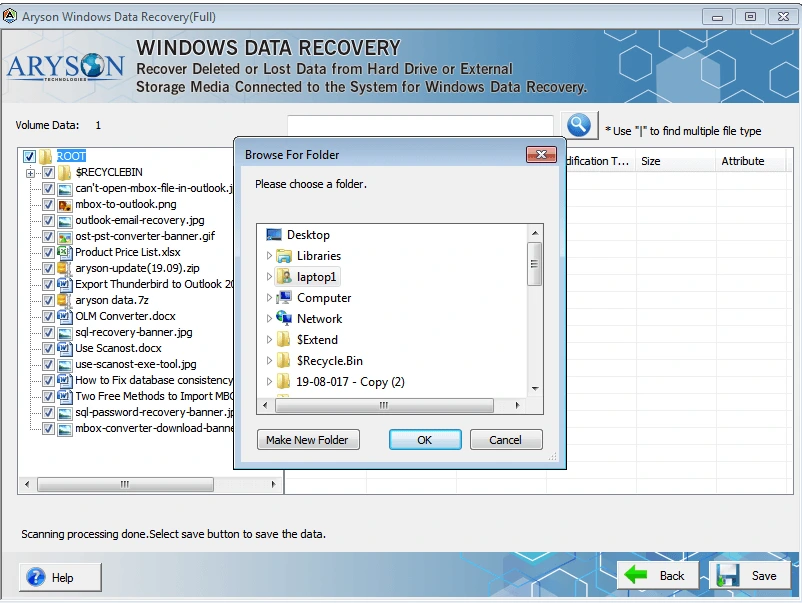The width and height of the screenshot is (802, 603).
Task: Click the Size column header
Action: coord(675,161)
